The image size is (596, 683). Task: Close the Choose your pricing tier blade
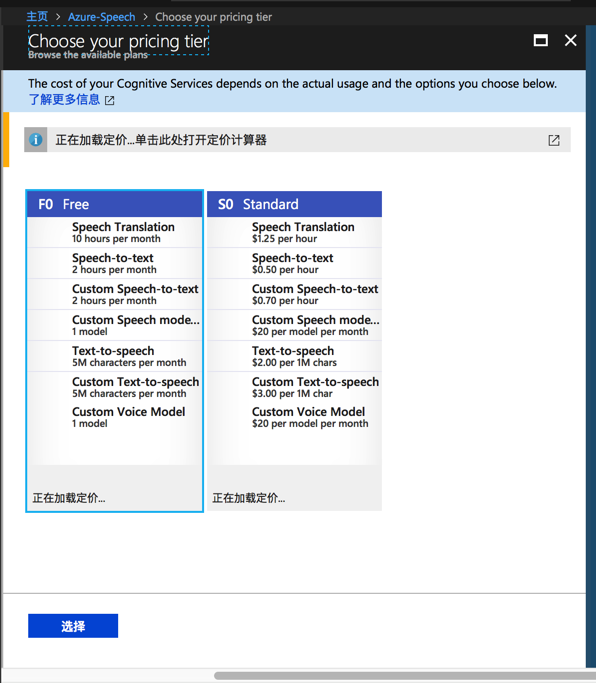pos(570,41)
